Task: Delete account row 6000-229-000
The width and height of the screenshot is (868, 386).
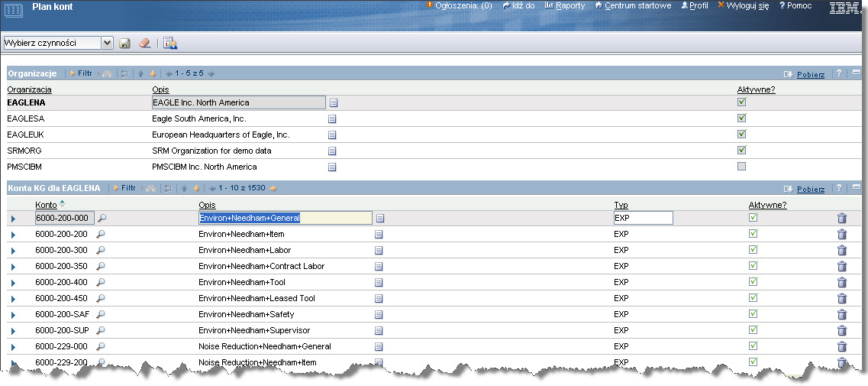Action: (x=842, y=346)
